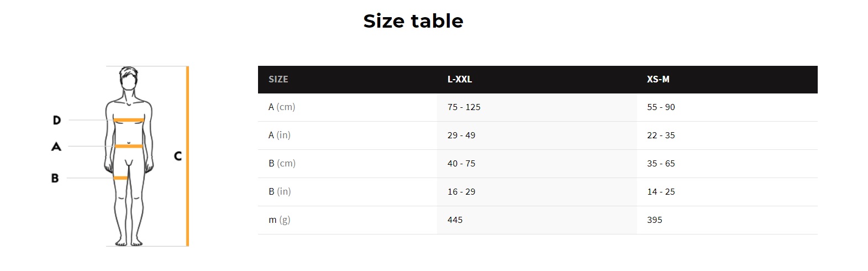Click the 75 - 125 value cell

pyautogui.click(x=464, y=107)
